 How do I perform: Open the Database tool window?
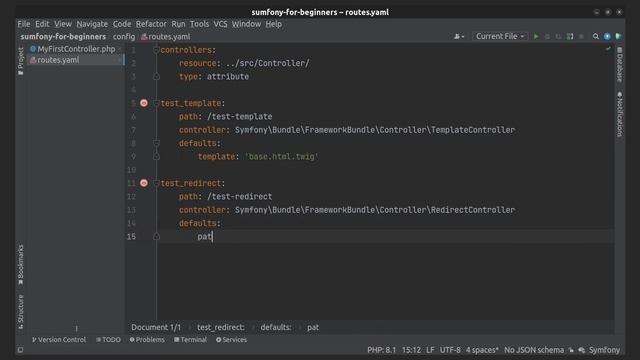620,64
